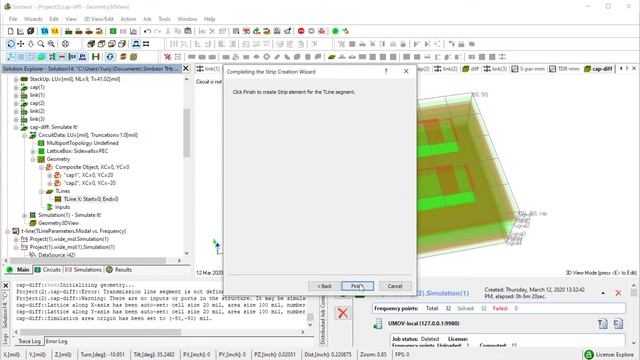Viewport: 640px width, 360px height.
Task: Expand the "cap1" composite object node
Action: click(50, 175)
